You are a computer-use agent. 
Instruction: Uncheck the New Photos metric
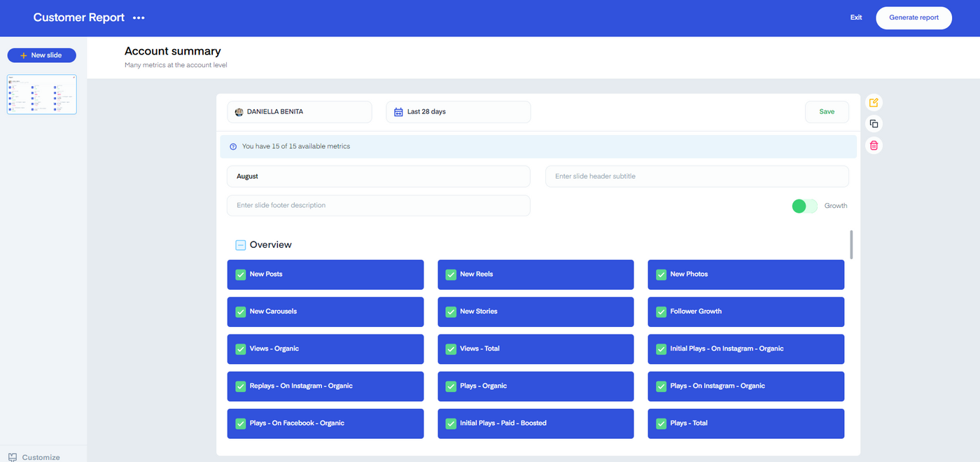click(661, 274)
